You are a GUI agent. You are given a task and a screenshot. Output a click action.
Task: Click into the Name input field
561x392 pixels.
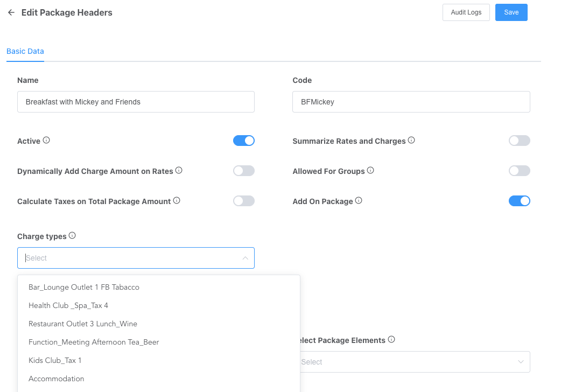click(x=136, y=102)
